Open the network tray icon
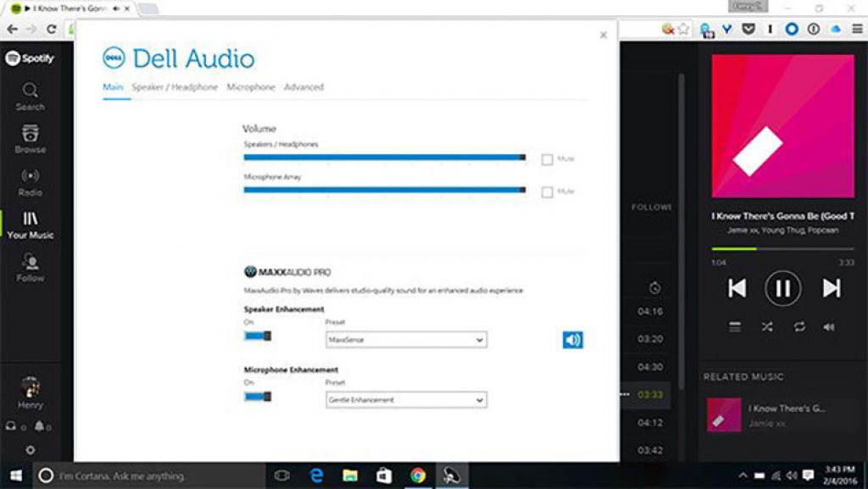This screenshot has height=489, width=868. tap(776, 475)
